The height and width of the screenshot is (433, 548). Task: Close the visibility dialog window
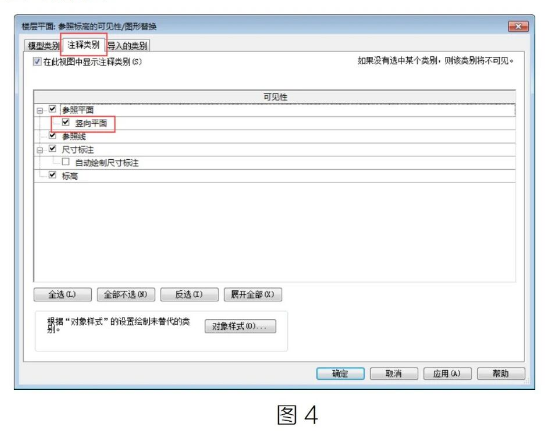518,27
